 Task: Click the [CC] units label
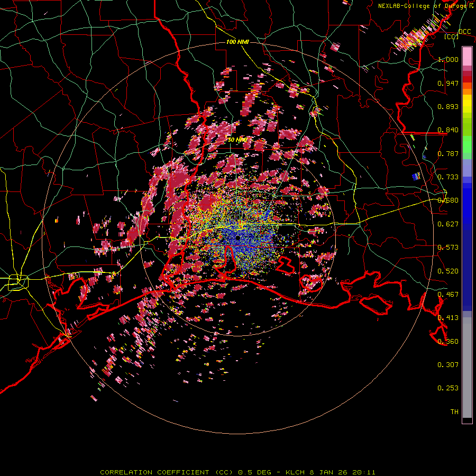coord(451,36)
